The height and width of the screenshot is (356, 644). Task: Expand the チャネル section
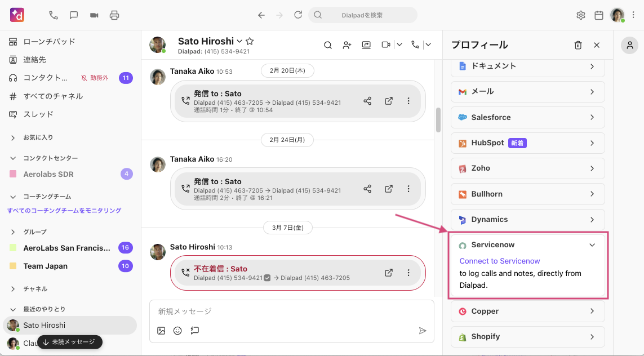[x=13, y=289]
